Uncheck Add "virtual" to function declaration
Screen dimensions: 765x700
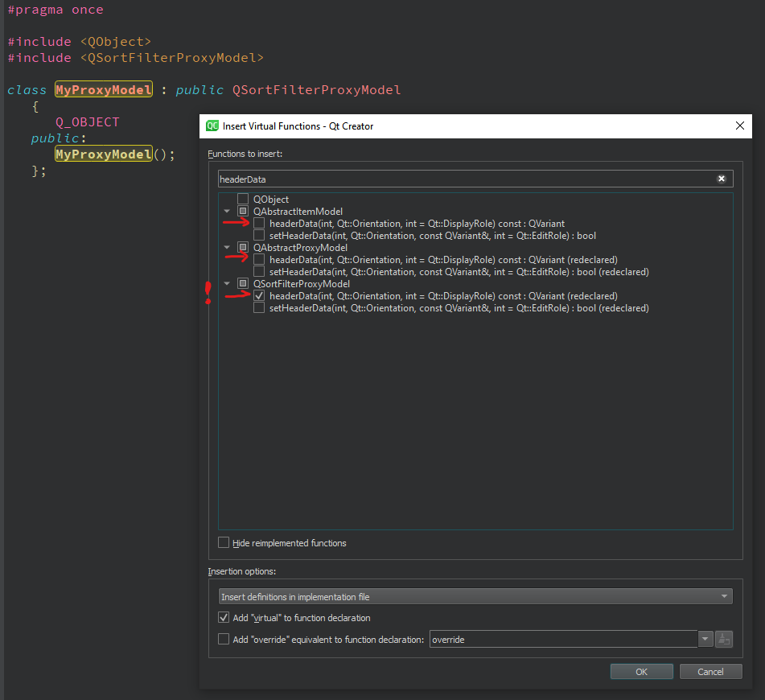pos(224,617)
